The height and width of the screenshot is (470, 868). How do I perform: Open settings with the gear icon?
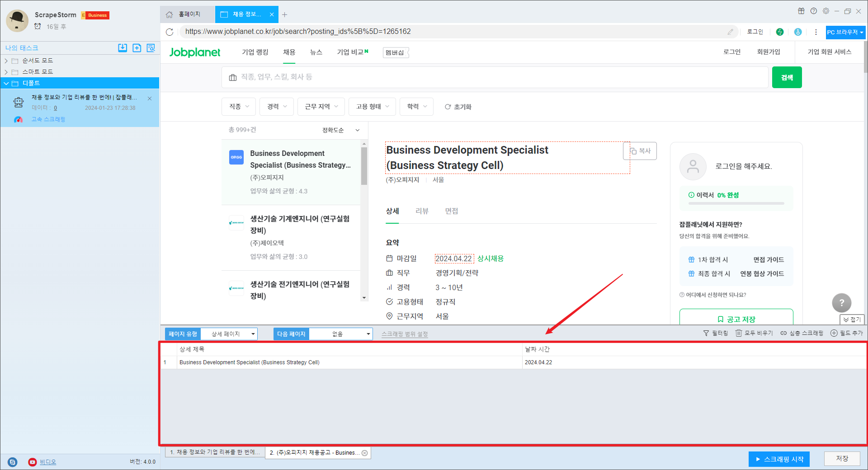tap(826, 11)
